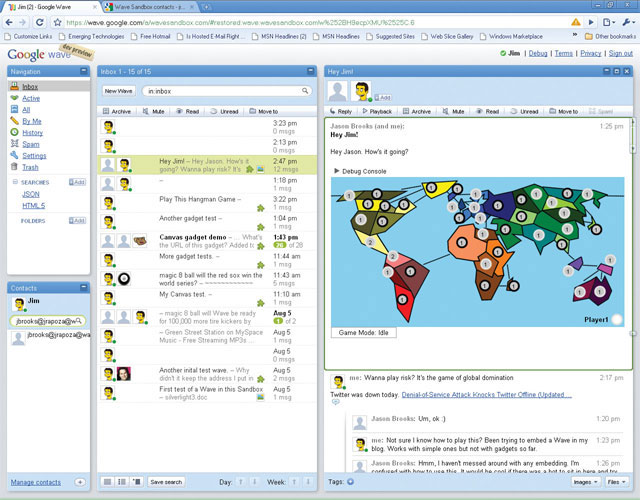Image resolution: width=640 pixels, height=500 pixels.
Task: Click the Debug link
Action: [x=538, y=53]
